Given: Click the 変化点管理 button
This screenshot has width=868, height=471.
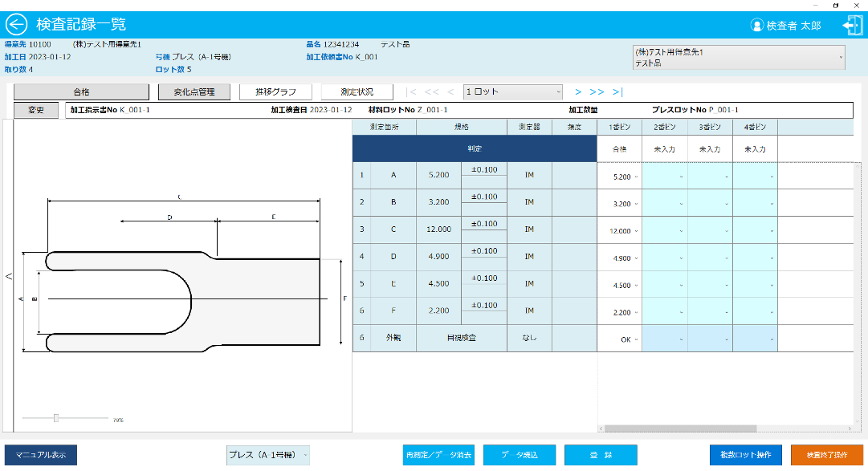Looking at the screenshot, I should [194, 92].
